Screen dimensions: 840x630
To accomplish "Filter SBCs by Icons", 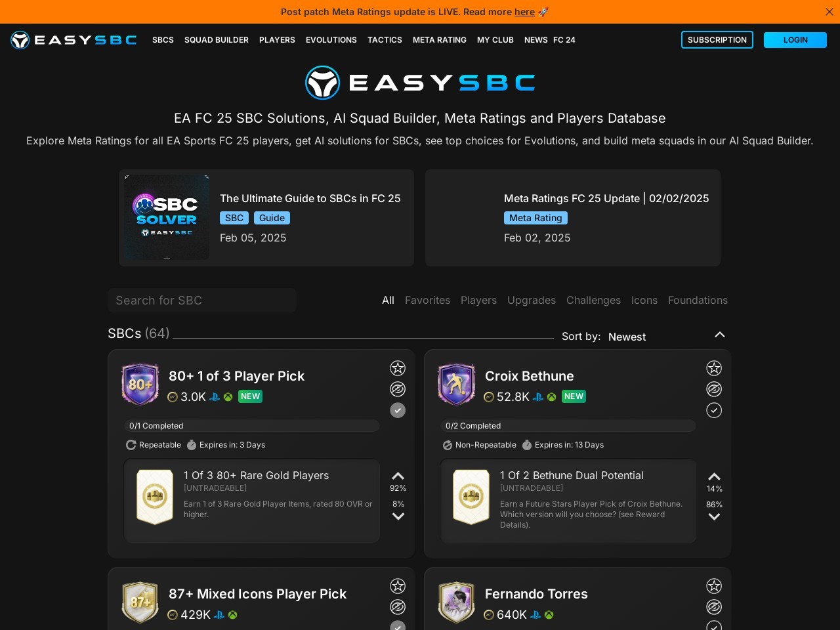I will click(644, 300).
